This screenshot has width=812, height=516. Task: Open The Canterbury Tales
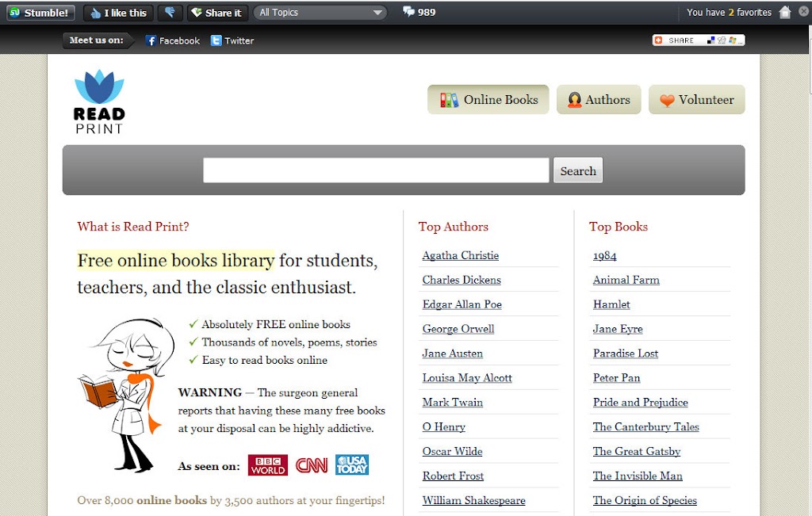645,427
